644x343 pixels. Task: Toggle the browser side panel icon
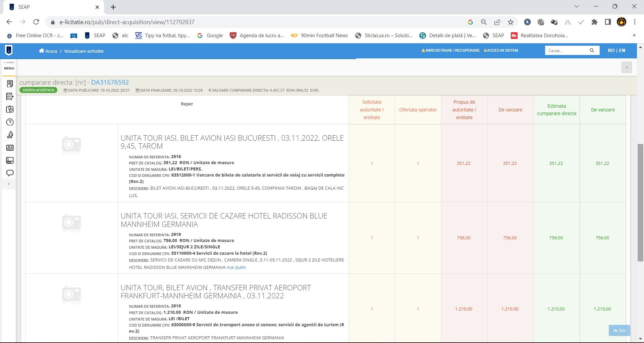(608, 22)
